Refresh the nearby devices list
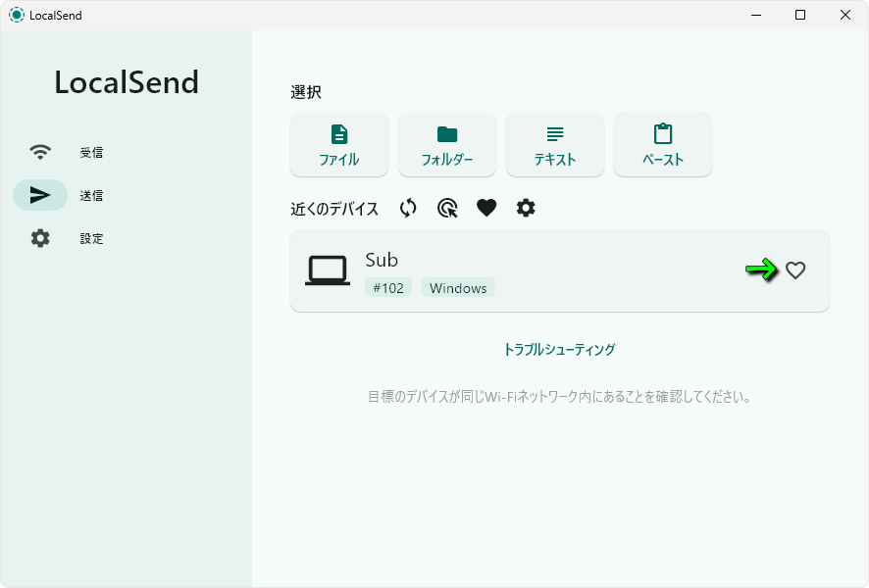This screenshot has height=588, width=869. pos(408,208)
